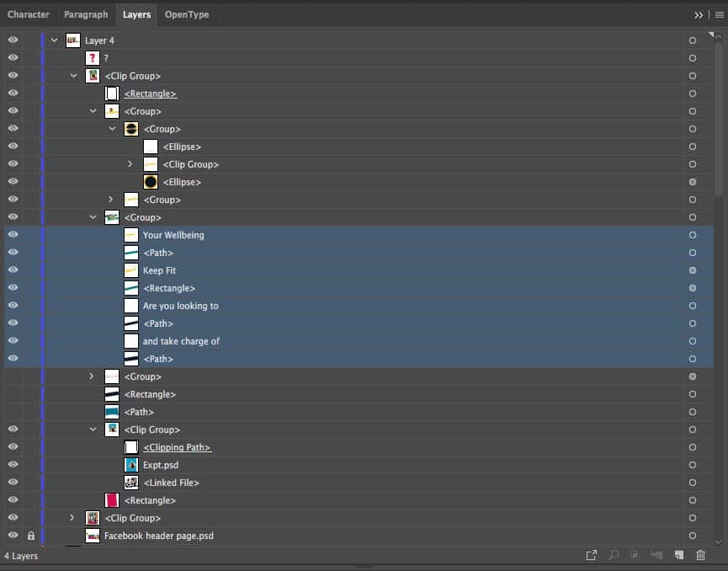The image size is (728, 571).
Task: Expand the bottom collapsed Clip Group
Action: (x=73, y=518)
